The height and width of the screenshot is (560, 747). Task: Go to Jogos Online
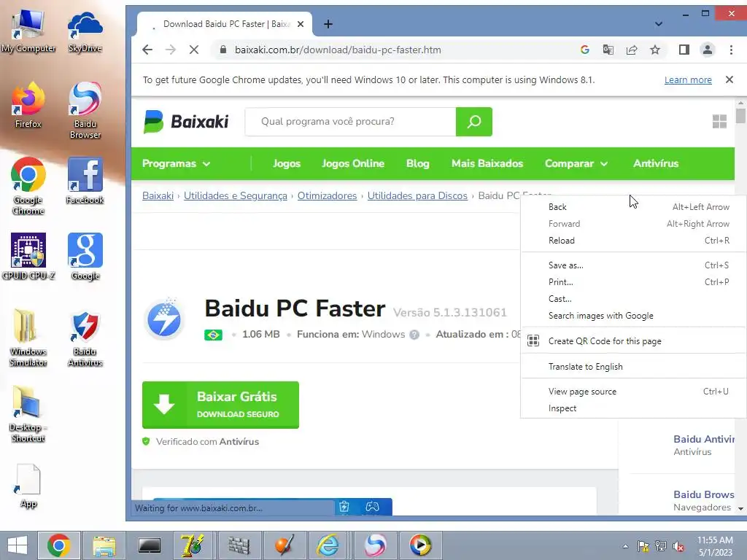[x=353, y=163]
